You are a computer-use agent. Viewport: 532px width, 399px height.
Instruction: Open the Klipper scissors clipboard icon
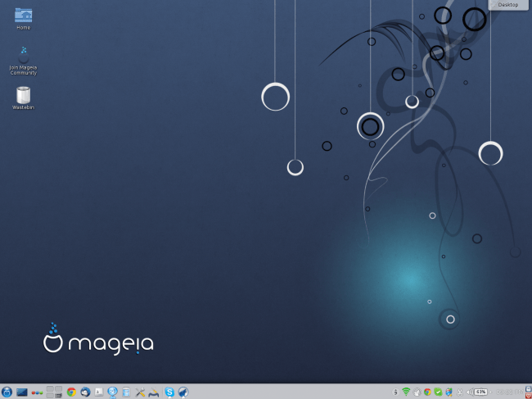point(460,392)
